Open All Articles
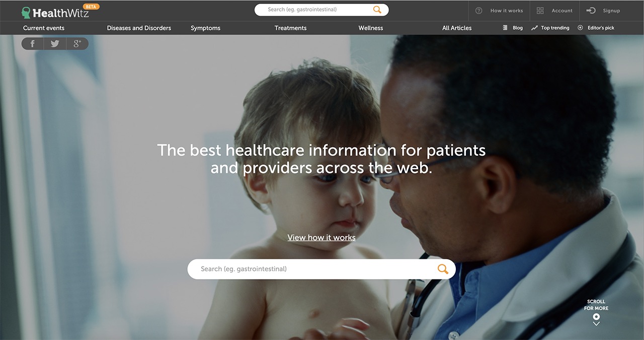 (x=457, y=28)
